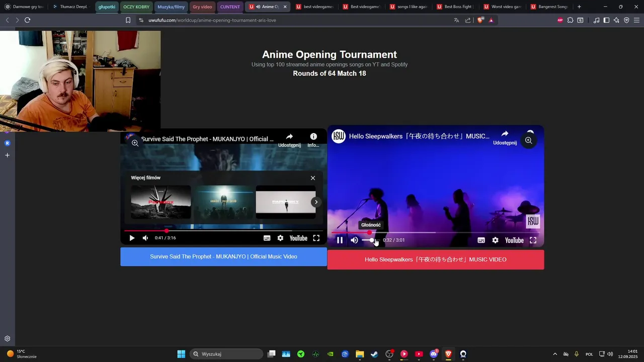Share the MUKANJYO video via Udostępnij
The width and height of the screenshot is (644, 362).
point(289,140)
